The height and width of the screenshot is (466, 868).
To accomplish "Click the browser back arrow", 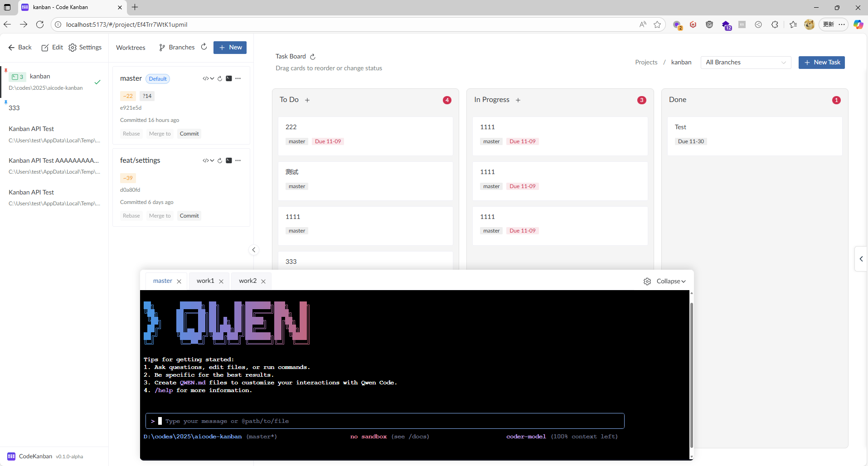I will pos(7,24).
